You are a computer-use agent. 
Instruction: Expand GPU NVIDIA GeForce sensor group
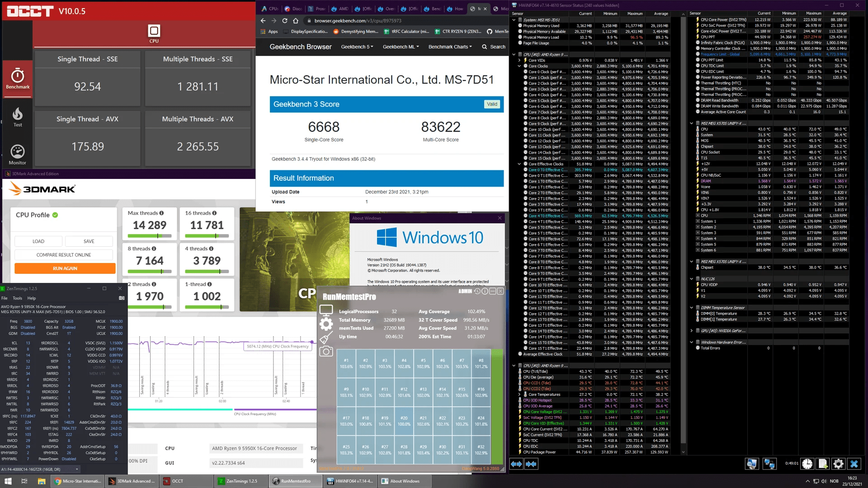(x=692, y=331)
